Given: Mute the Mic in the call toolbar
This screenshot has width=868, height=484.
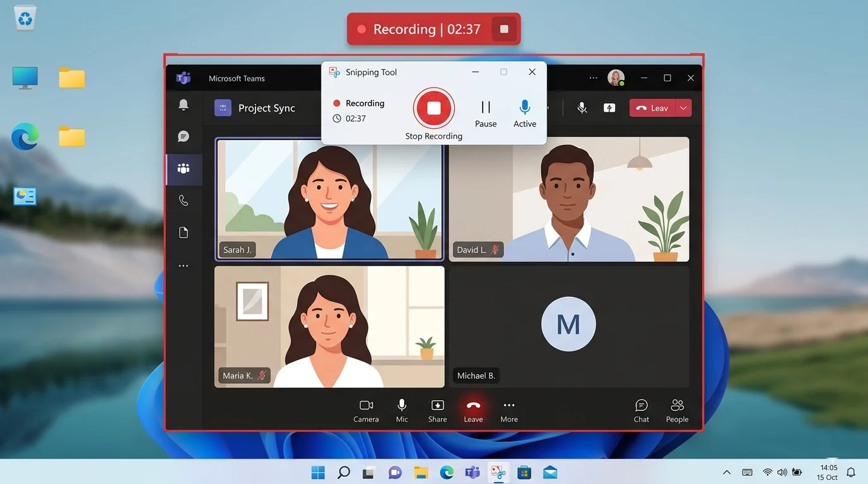Looking at the screenshot, I should [x=401, y=406].
